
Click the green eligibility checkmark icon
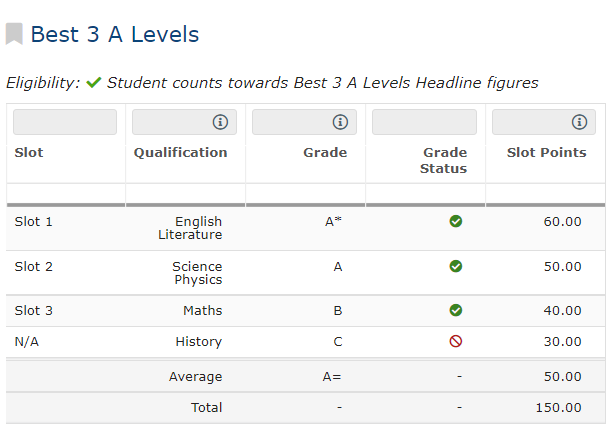[94, 83]
